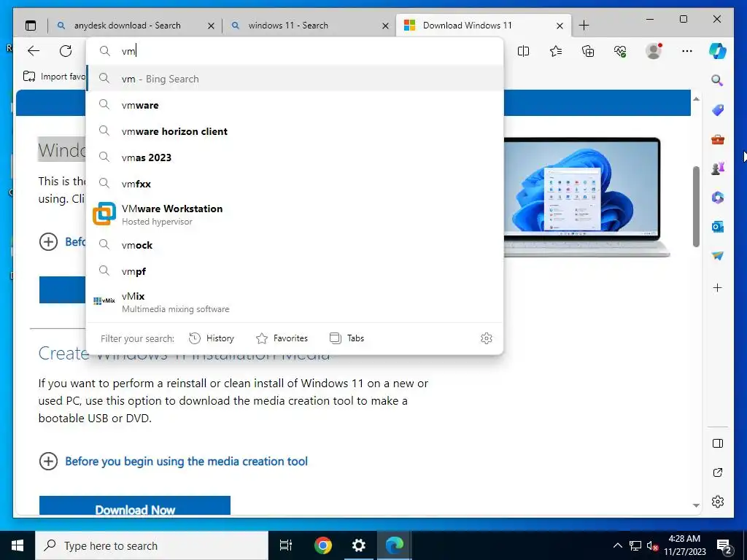This screenshot has height=560, width=747.
Task: Click page scrollbar down arrow
Action: coord(696,505)
